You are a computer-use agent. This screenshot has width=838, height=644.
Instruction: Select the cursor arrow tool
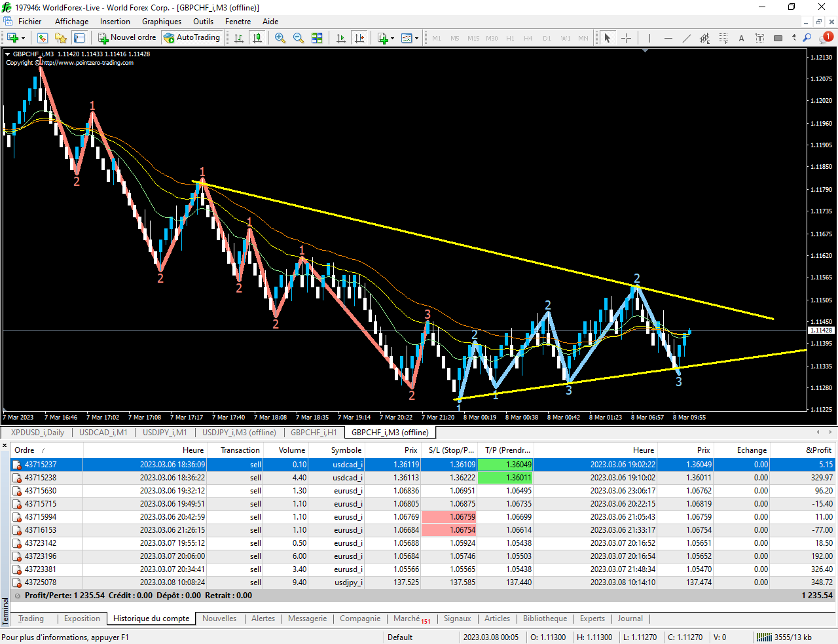(608, 38)
